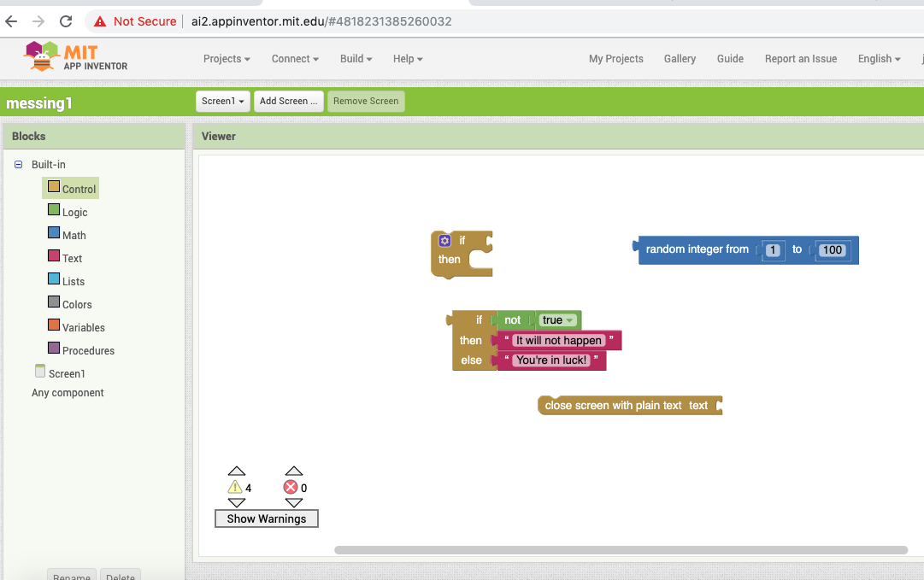
Task: Click the Add Screen button
Action: [x=289, y=102]
